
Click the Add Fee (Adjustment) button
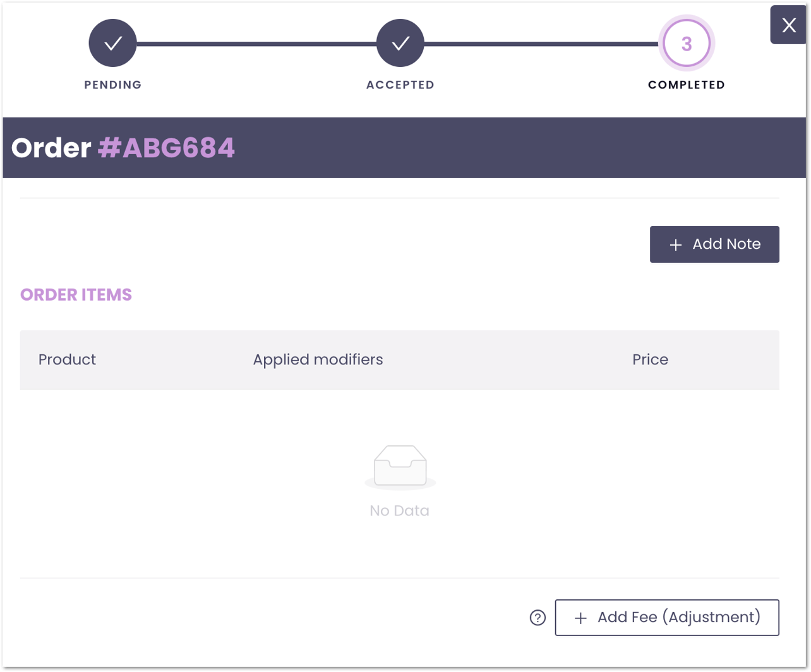click(667, 618)
